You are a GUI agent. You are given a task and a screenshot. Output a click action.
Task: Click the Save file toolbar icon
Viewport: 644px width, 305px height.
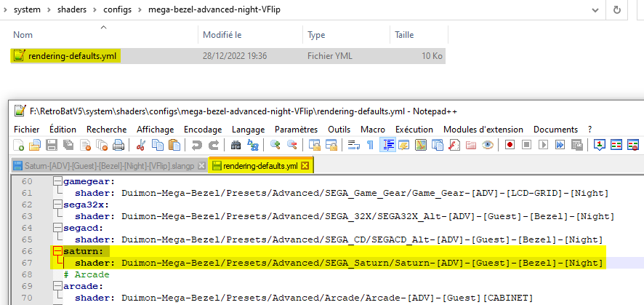click(51, 145)
